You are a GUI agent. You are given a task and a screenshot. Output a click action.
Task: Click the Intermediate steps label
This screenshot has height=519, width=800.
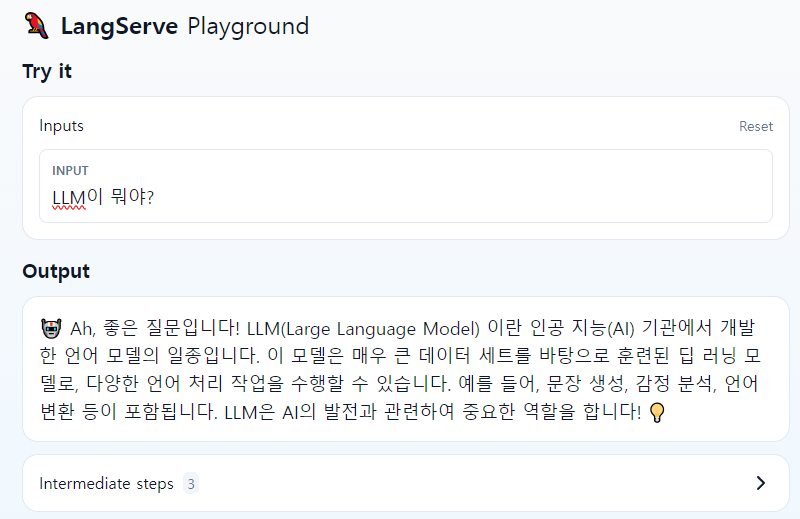[x=106, y=483]
